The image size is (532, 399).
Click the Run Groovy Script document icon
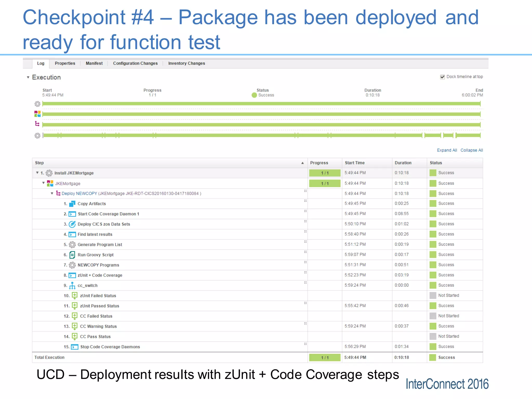coord(72,255)
